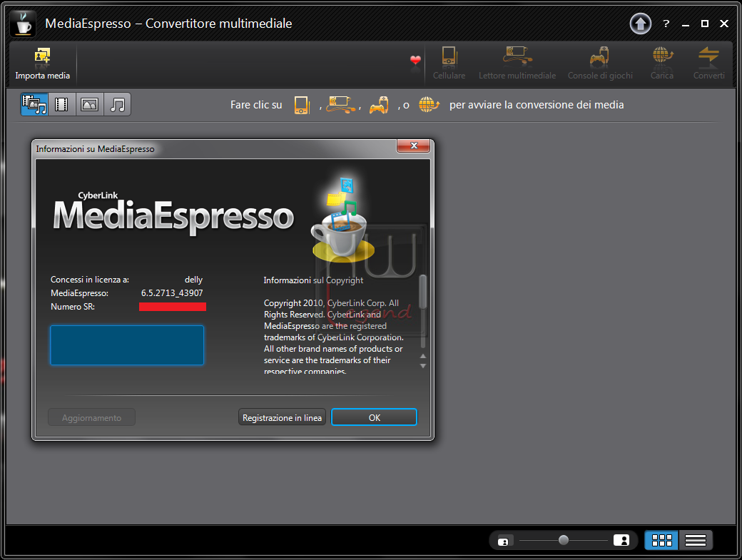Click the Informazioni sul Copyright heading
Screen dimensions: 742x560
(x=313, y=280)
